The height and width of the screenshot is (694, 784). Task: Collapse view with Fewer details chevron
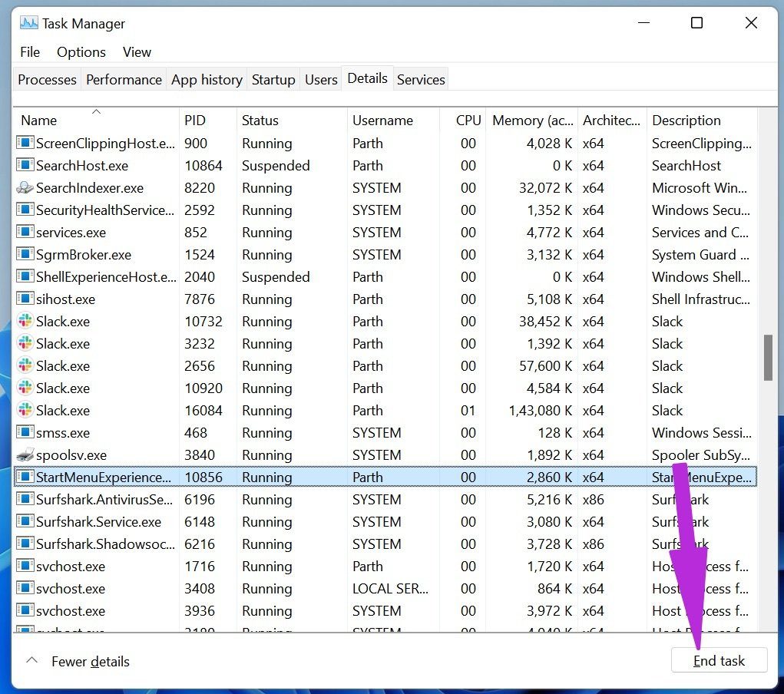[x=32, y=661]
